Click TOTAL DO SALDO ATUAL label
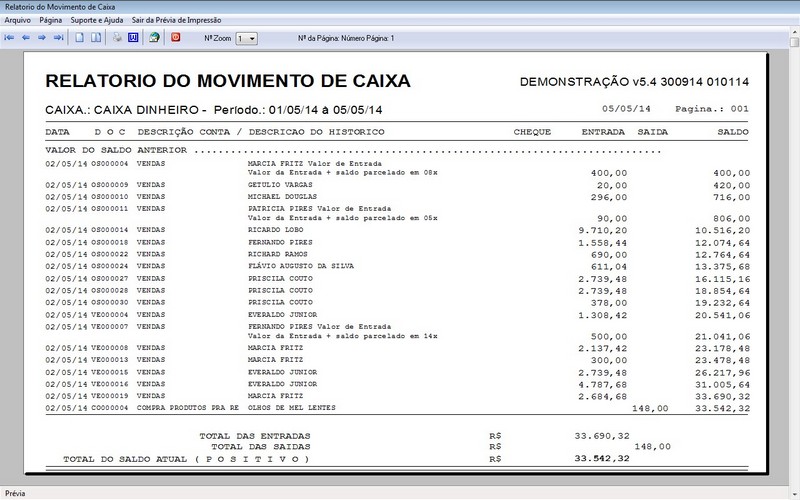The height and width of the screenshot is (500, 800). tap(186, 459)
